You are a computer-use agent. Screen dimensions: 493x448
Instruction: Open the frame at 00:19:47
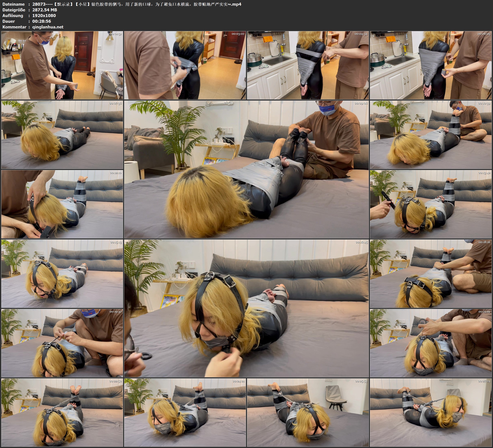[x=62, y=343]
